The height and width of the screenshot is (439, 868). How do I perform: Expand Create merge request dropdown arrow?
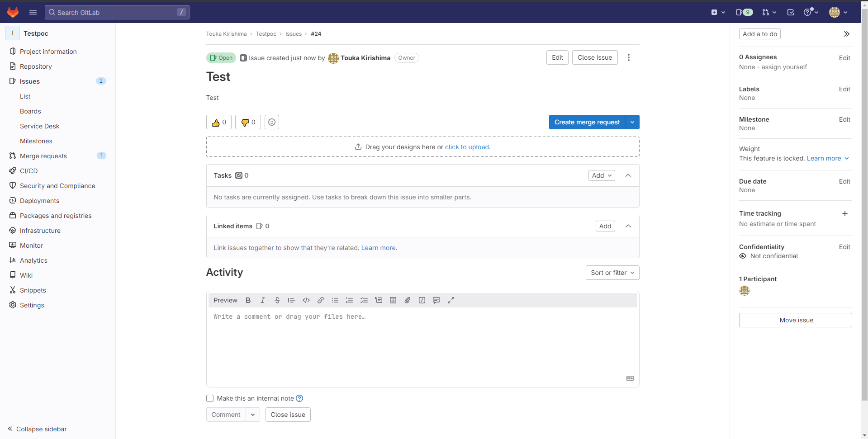tap(632, 122)
